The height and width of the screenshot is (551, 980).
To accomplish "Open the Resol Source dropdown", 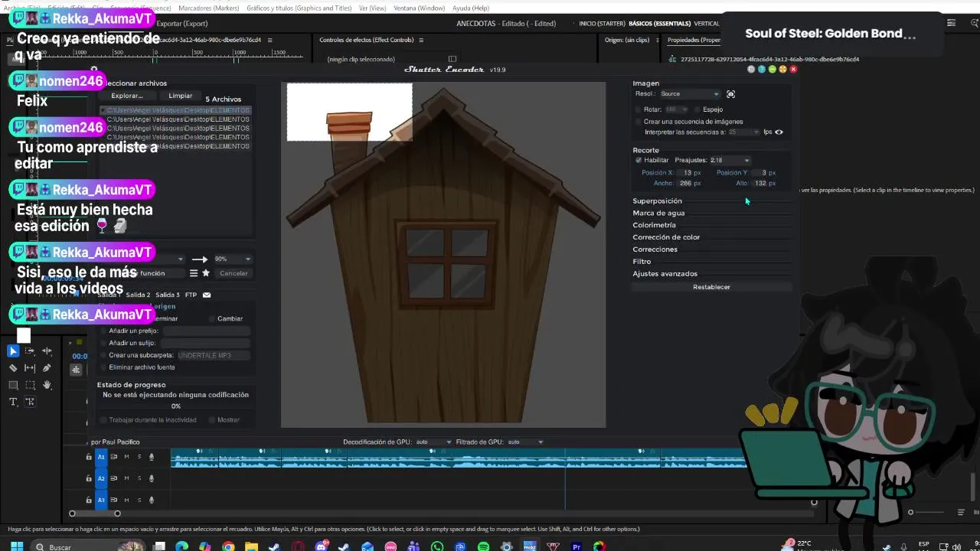I will pos(690,94).
